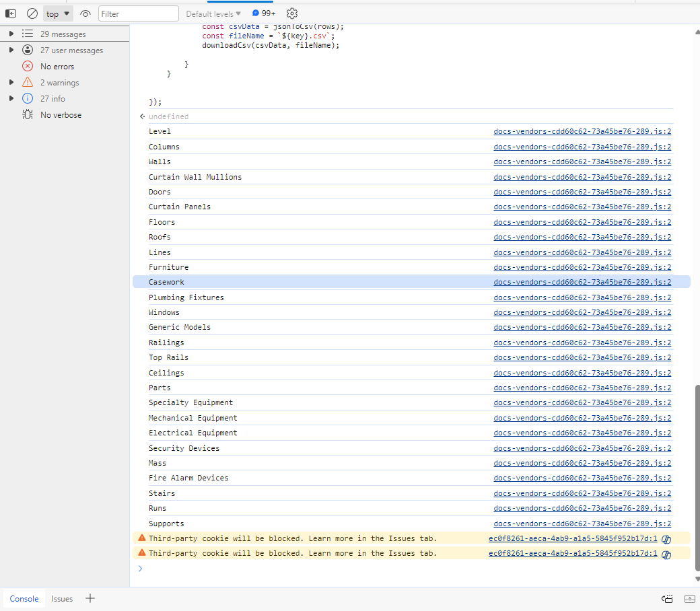Open console settings gear

pyautogui.click(x=291, y=13)
